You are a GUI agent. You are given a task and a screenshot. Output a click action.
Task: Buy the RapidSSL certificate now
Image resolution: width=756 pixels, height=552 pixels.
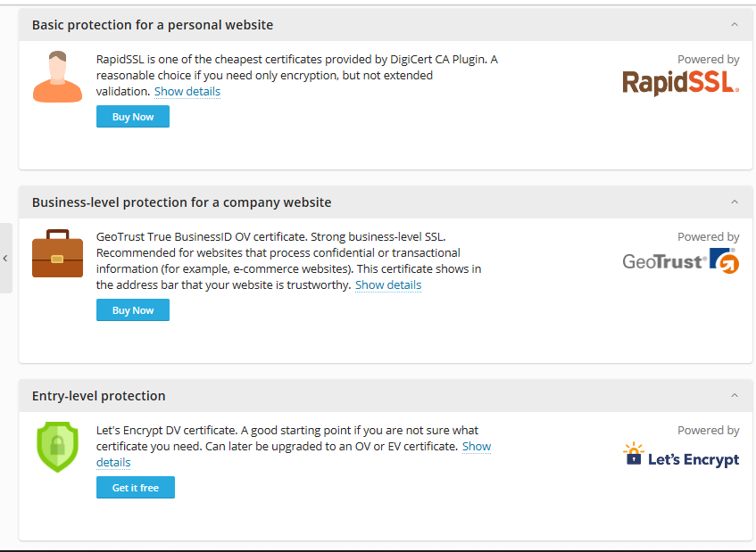pyautogui.click(x=133, y=117)
